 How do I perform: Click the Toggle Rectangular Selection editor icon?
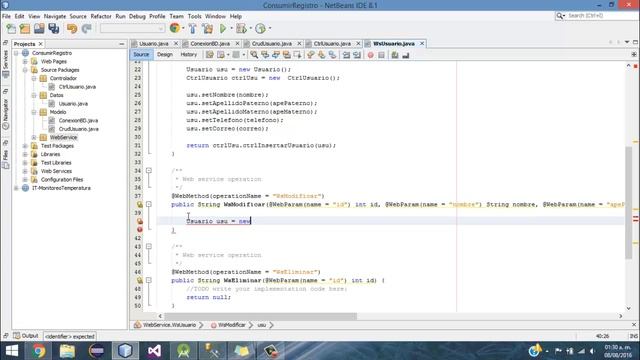[x=298, y=55]
